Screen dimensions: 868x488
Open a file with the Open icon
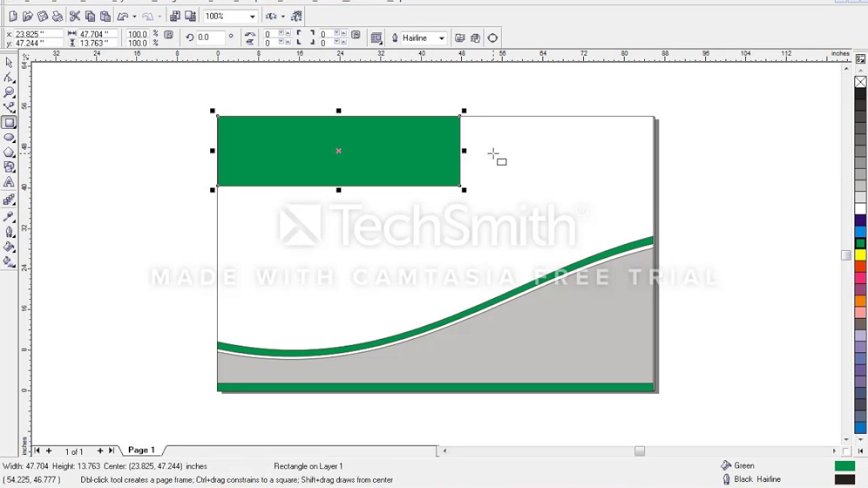pyautogui.click(x=28, y=16)
